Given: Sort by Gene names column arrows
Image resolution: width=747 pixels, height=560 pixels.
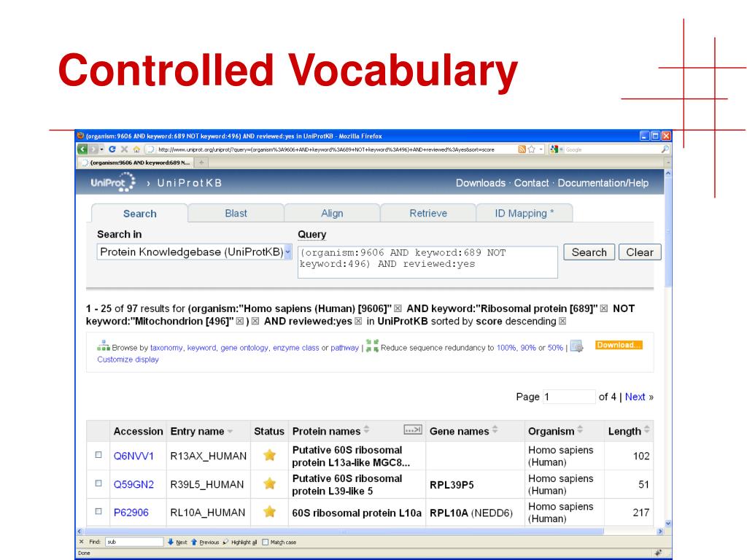Looking at the screenshot, I should [x=495, y=429].
